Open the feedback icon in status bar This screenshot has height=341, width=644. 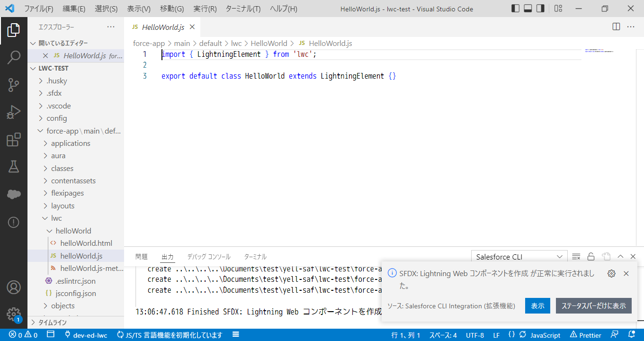click(x=615, y=335)
